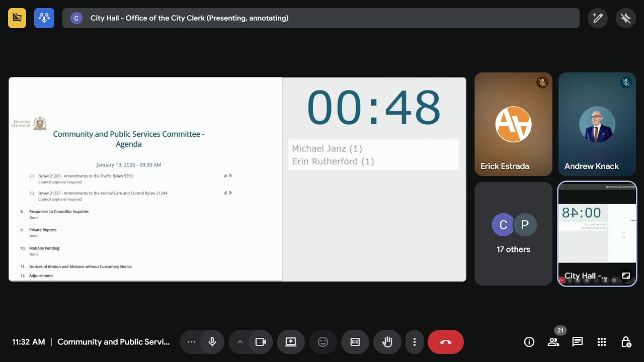
Task: Toggle the camera button
Action: (x=261, y=342)
